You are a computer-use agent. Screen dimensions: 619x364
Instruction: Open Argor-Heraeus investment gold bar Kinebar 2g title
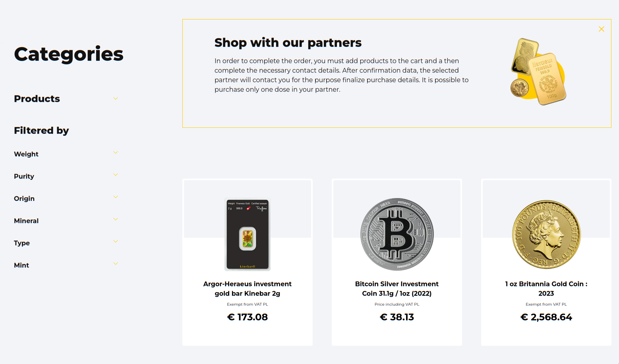[x=248, y=289]
